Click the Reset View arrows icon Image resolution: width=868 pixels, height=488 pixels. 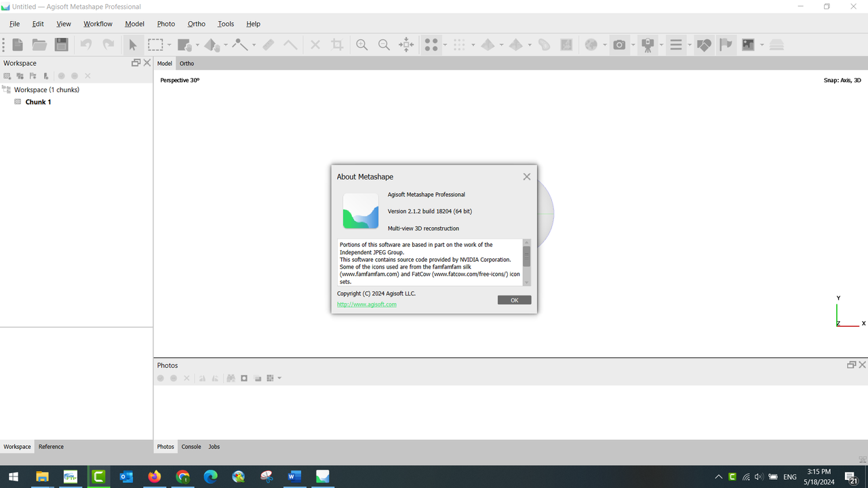pyautogui.click(x=406, y=45)
